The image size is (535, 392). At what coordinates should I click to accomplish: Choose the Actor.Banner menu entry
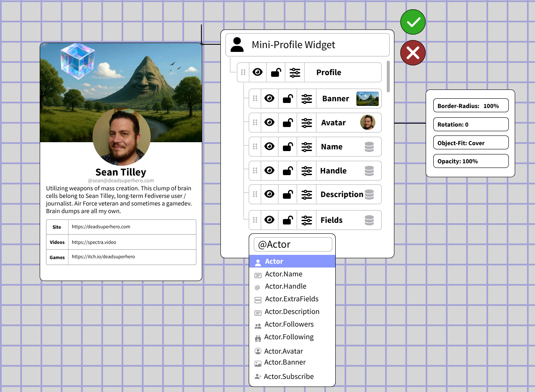click(x=285, y=362)
